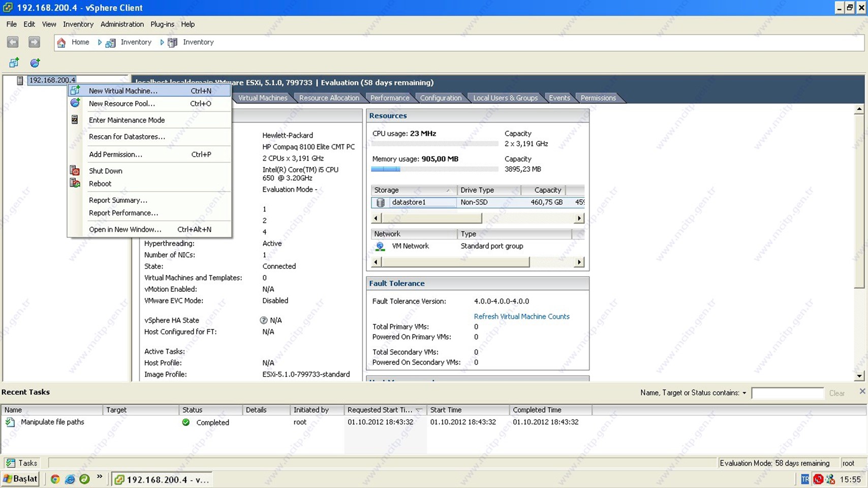Click the Home breadcrumb link
The width and height of the screenshot is (868, 488).
[80, 42]
